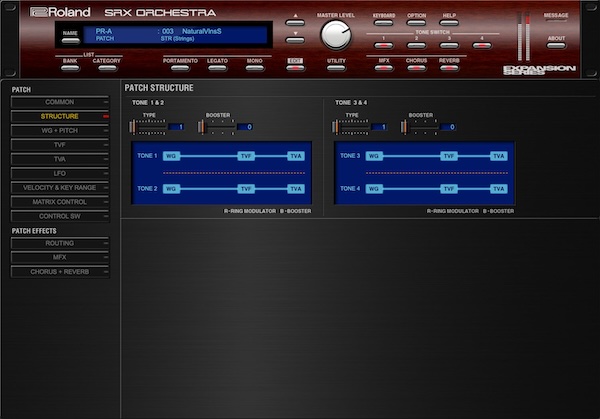Click the ABOUT button
Screen dimensions: 600x419
point(556,46)
